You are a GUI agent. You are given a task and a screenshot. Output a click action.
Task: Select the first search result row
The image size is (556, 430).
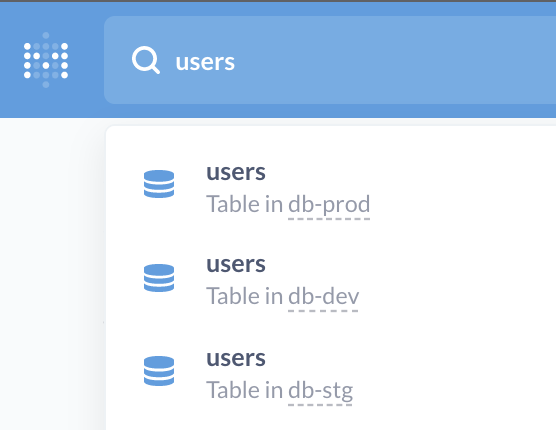coord(331,188)
